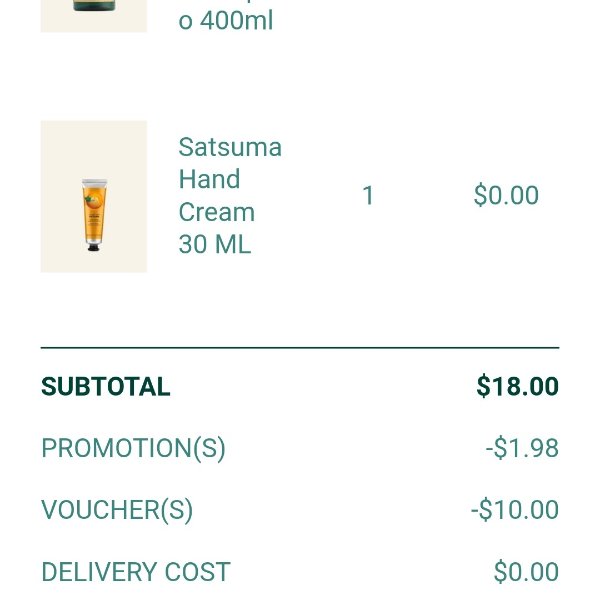
Task: Select the quantity 1 for Hand Cream
Action: point(368,196)
